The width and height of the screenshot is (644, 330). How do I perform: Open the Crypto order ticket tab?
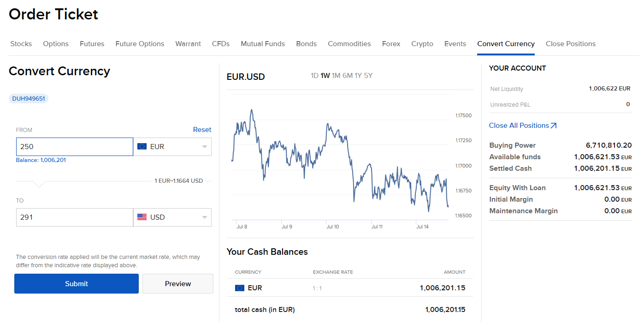[x=422, y=43]
